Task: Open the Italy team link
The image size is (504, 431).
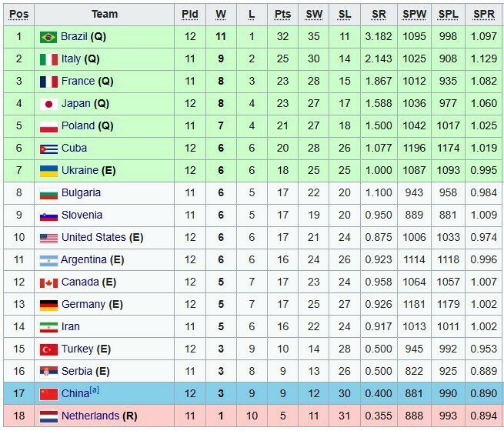Action: [x=71, y=58]
